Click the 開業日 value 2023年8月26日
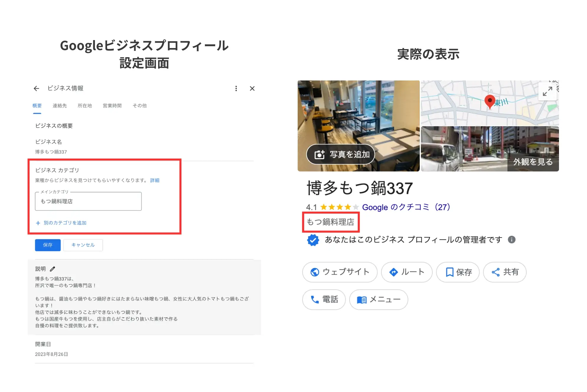 point(52,354)
